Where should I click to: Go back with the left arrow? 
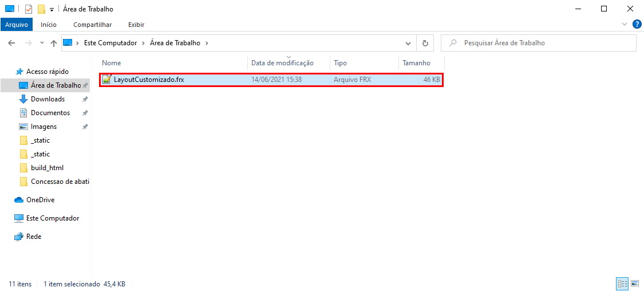pos(11,43)
